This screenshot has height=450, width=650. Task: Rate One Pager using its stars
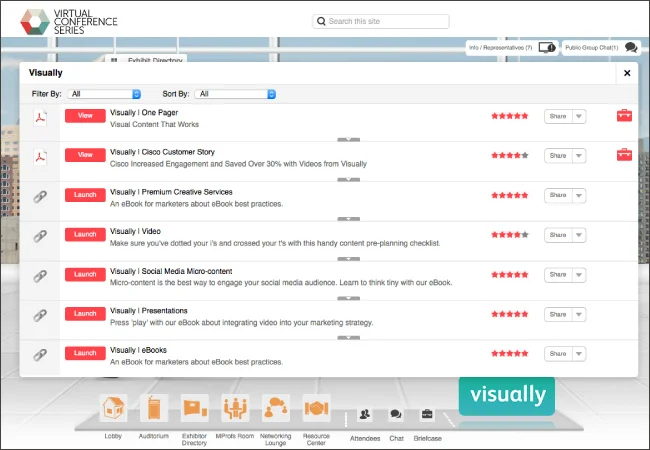(x=510, y=116)
